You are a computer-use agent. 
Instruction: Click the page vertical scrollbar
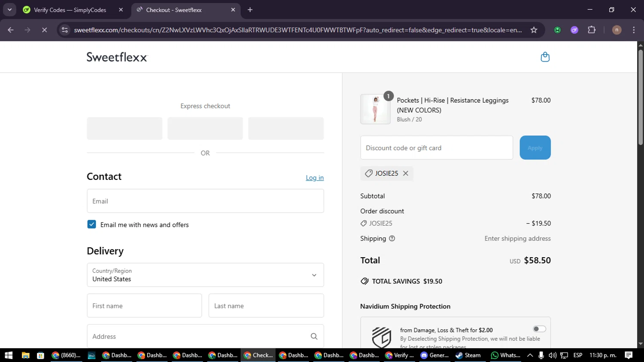tap(641, 97)
